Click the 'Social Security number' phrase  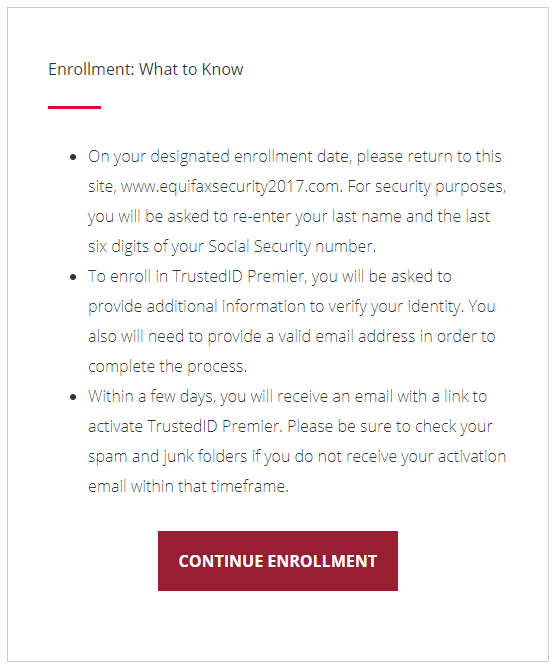coord(292,247)
